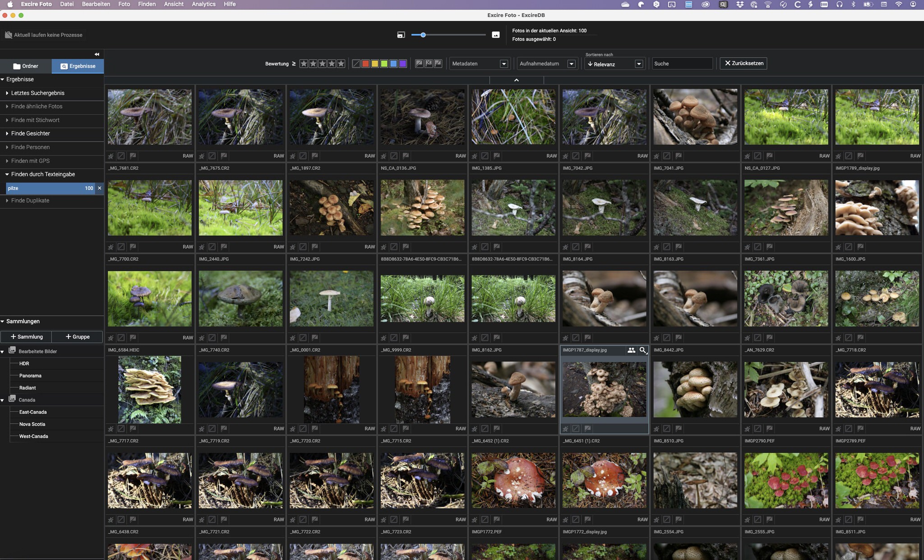Screen dimensions: 924x560
Task: Click the thumbnail size slider handle
Action: [x=423, y=35]
